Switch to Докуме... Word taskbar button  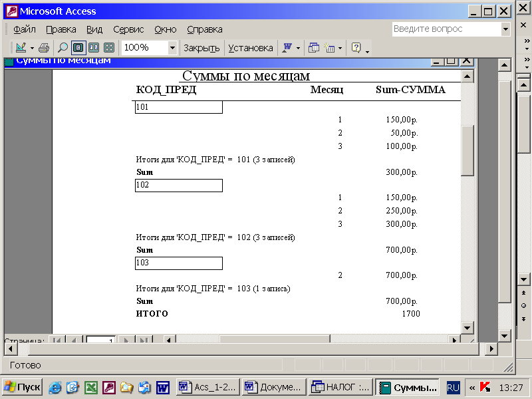274,387
